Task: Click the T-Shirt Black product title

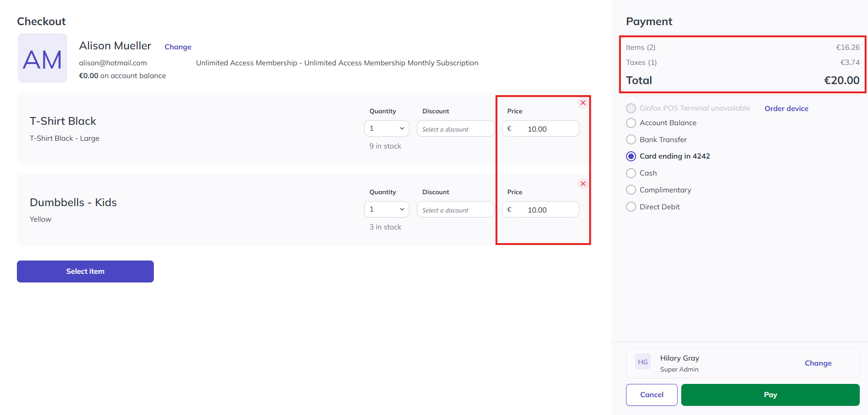Action: pyautogui.click(x=63, y=121)
